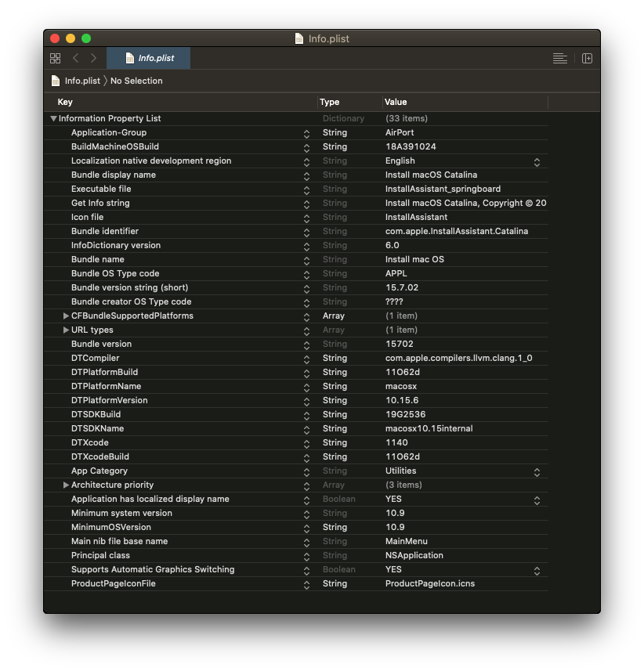644x671 pixels.
Task: Select the Minimum system version key
Action: tap(121, 513)
